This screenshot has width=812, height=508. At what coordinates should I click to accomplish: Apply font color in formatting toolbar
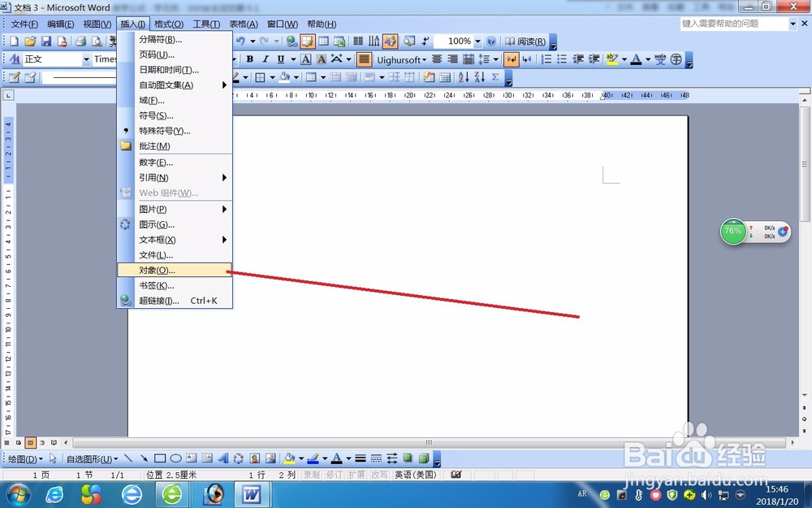coord(636,59)
